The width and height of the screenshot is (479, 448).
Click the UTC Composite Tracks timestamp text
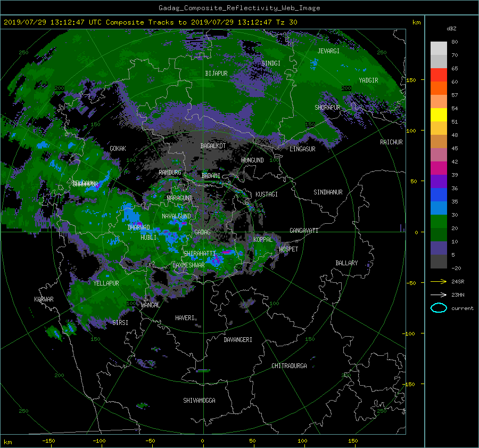tap(150, 22)
